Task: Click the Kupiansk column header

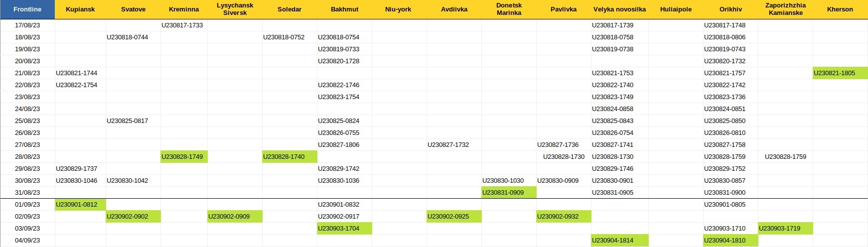Action: point(80,9)
